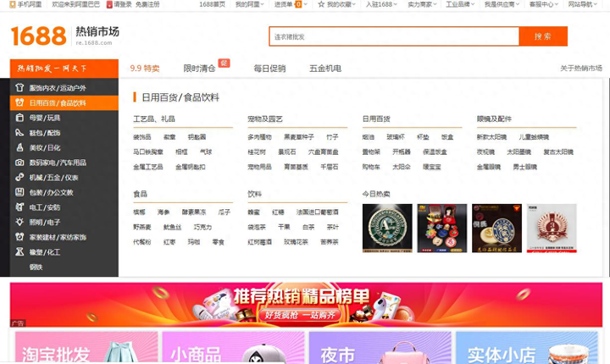Open the 限时清仓 tab
The height and width of the screenshot is (364, 610).
(199, 69)
